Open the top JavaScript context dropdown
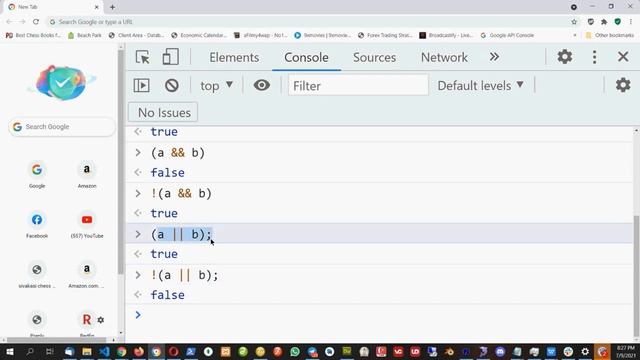640x360 pixels. click(x=216, y=86)
